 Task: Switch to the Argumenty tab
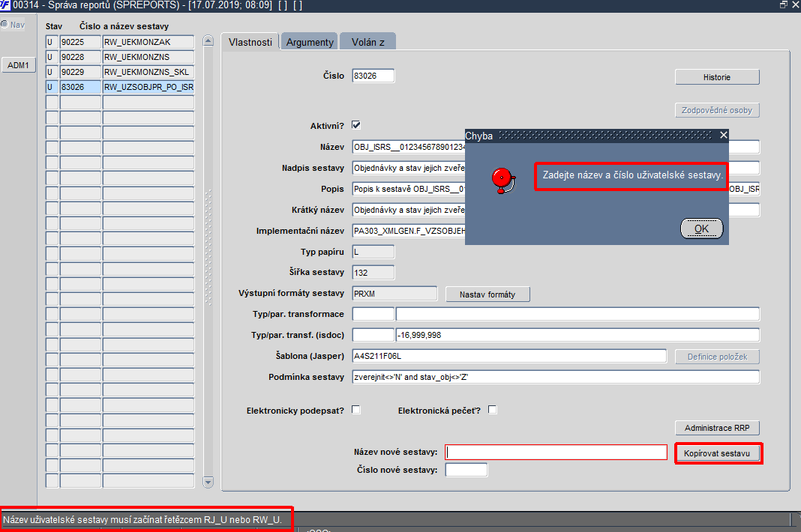(310, 42)
